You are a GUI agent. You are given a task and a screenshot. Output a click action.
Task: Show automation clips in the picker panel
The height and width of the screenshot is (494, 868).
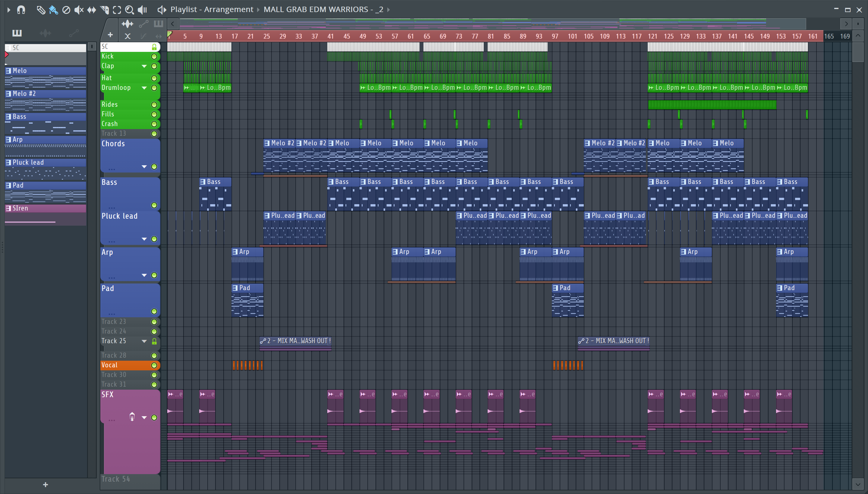point(74,33)
